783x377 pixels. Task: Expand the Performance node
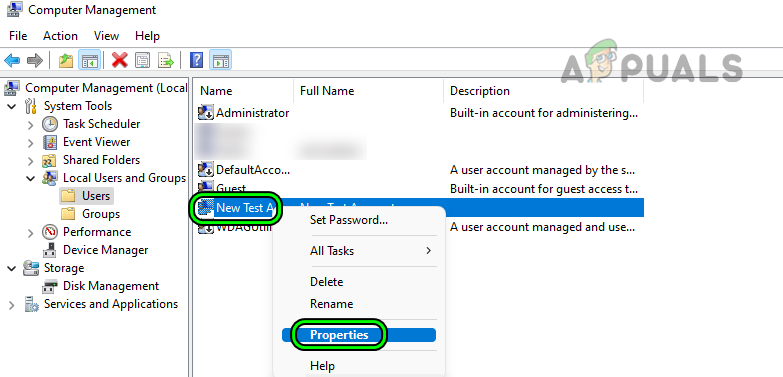click(x=31, y=233)
